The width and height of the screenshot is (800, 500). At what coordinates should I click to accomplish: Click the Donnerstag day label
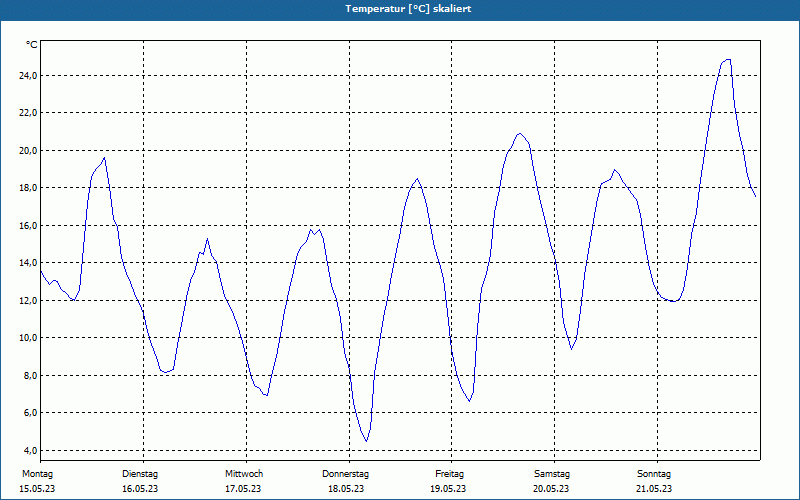(345, 474)
